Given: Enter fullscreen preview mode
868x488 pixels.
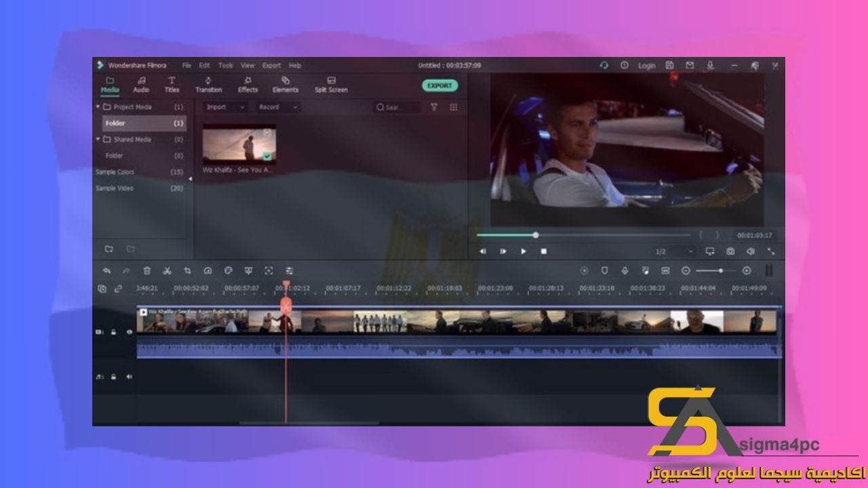Looking at the screenshot, I should click(771, 251).
